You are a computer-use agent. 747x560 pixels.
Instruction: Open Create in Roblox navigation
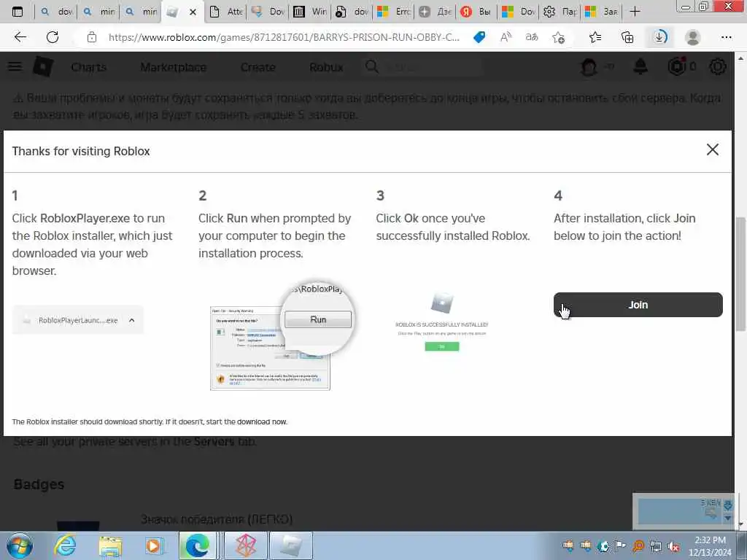[x=258, y=67]
